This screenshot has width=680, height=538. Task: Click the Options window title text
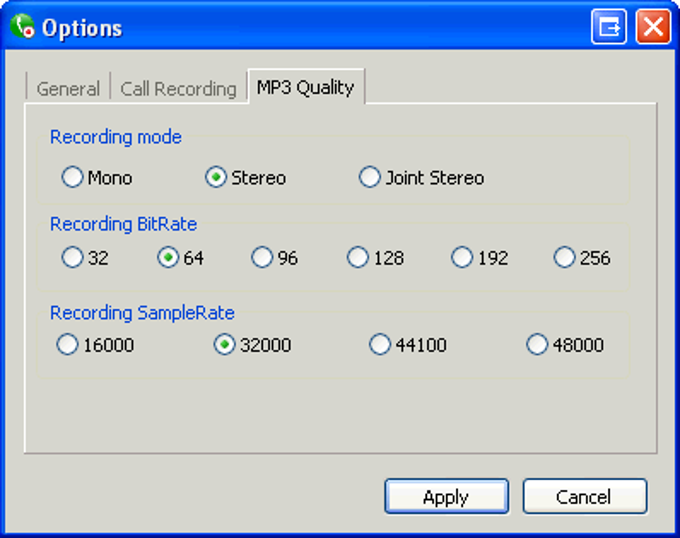[x=82, y=29]
